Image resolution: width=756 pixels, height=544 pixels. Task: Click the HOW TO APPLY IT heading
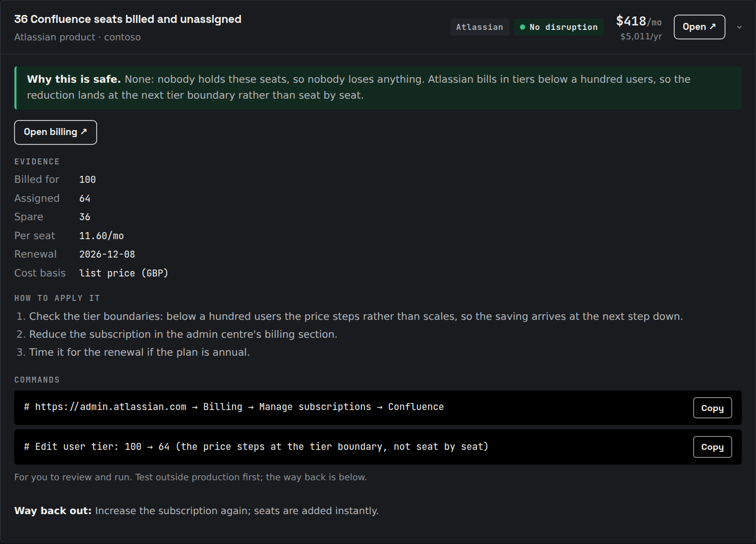pos(57,298)
